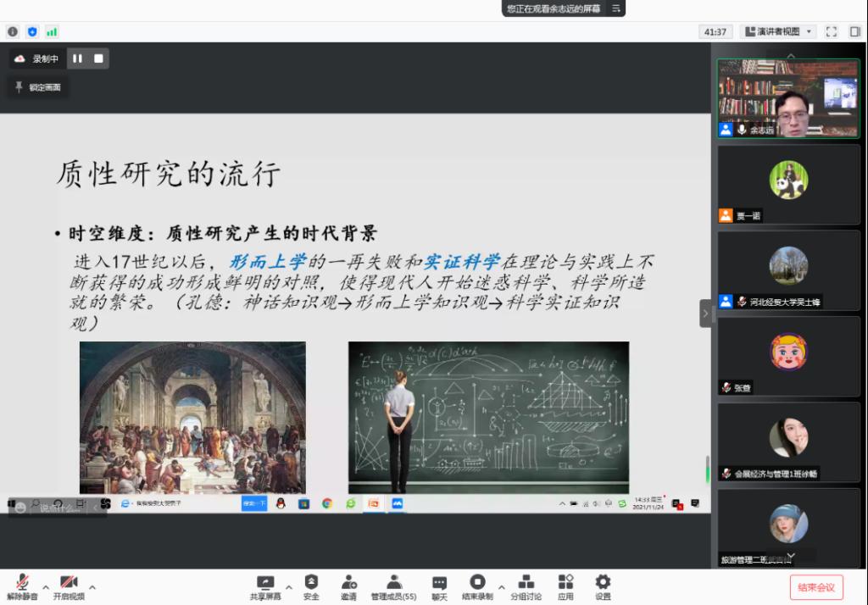Image resolution: width=868 pixels, height=605 pixels.
Task: Expand video options arrow beside 开启视频
Action: pos(92,586)
